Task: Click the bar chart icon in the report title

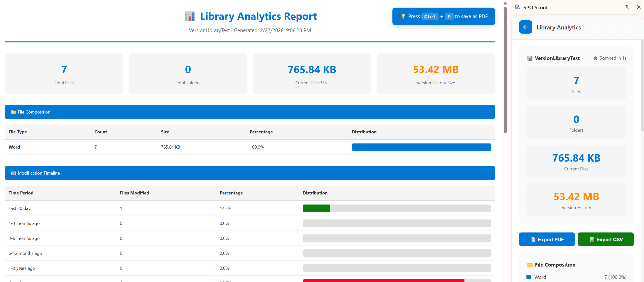Action: click(190, 16)
